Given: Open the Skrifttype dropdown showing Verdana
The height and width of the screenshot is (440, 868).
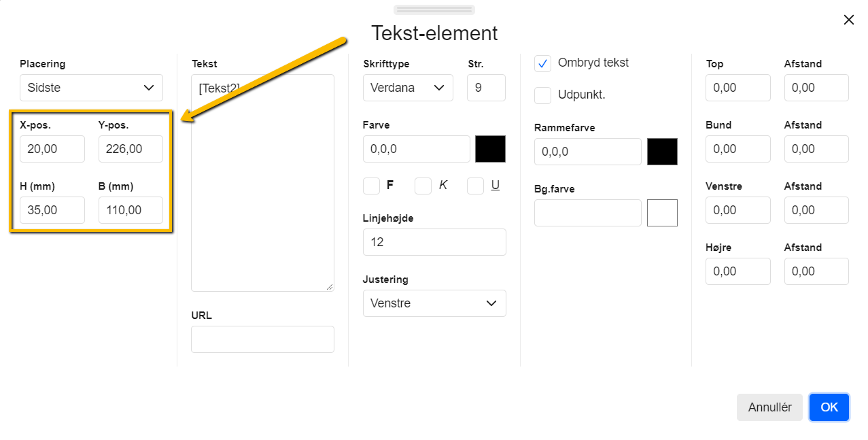Looking at the screenshot, I should pyautogui.click(x=407, y=87).
